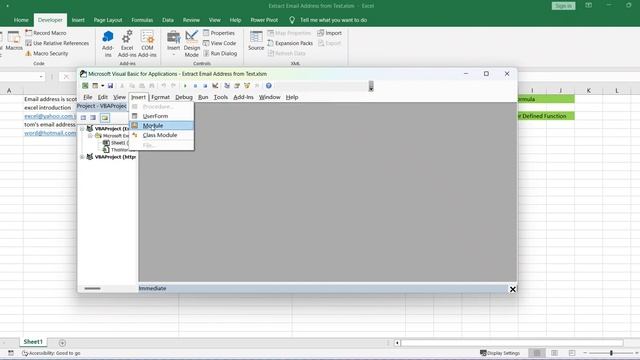This screenshot has height=360, width=640.
Task: Switch to the Formulas ribbon tab
Action: [x=142, y=20]
